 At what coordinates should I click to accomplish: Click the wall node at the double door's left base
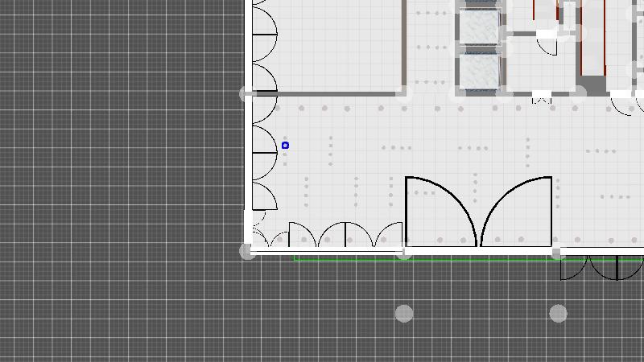point(405,252)
